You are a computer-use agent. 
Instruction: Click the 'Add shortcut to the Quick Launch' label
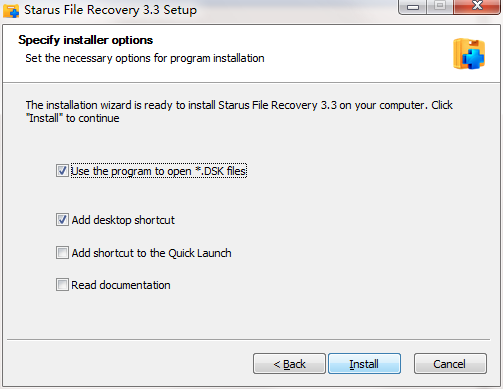tap(151, 253)
